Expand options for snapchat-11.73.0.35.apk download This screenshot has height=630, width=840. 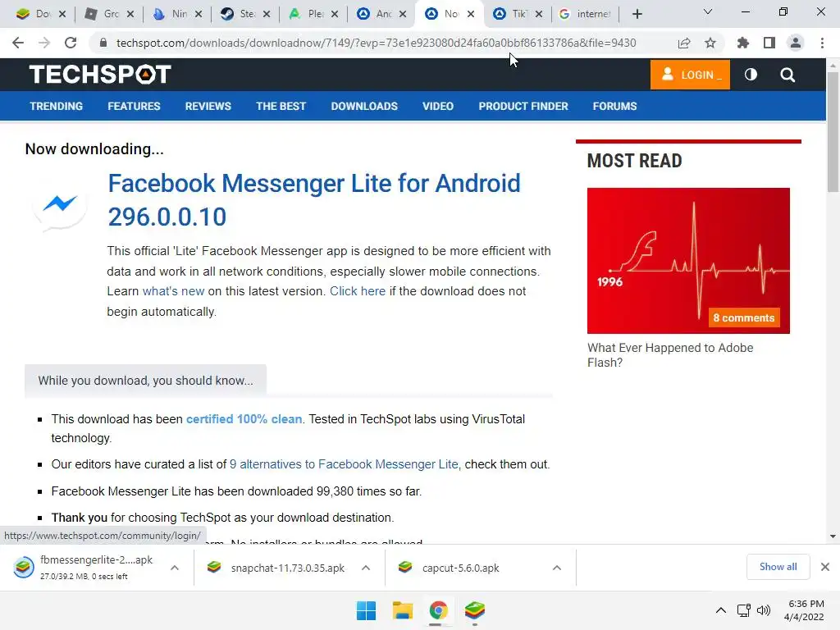[x=366, y=568]
